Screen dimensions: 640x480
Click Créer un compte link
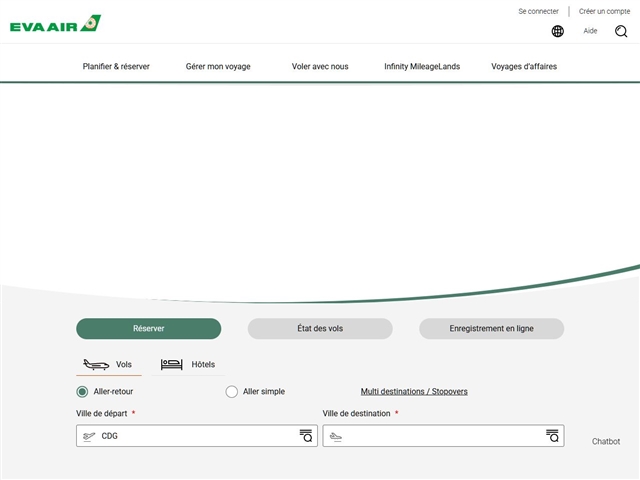(x=604, y=11)
